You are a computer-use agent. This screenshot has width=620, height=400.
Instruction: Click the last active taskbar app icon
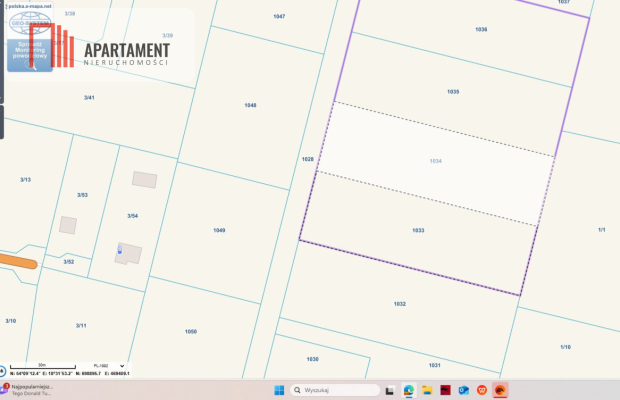coord(500,390)
